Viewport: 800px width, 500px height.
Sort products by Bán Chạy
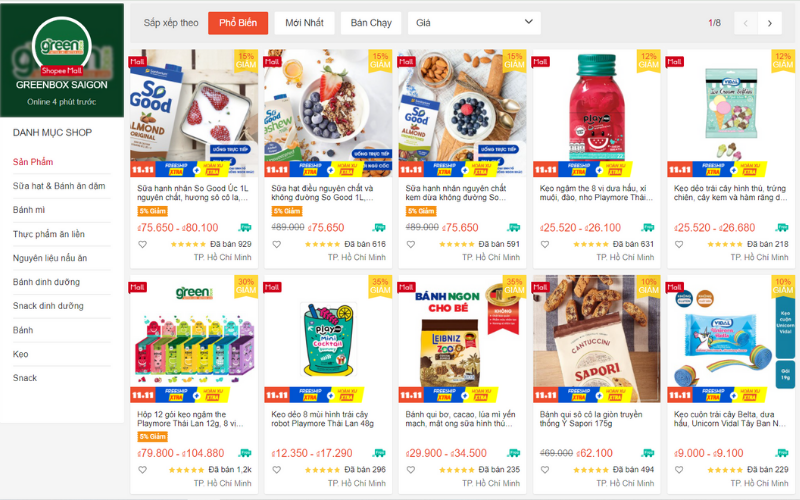[371, 23]
